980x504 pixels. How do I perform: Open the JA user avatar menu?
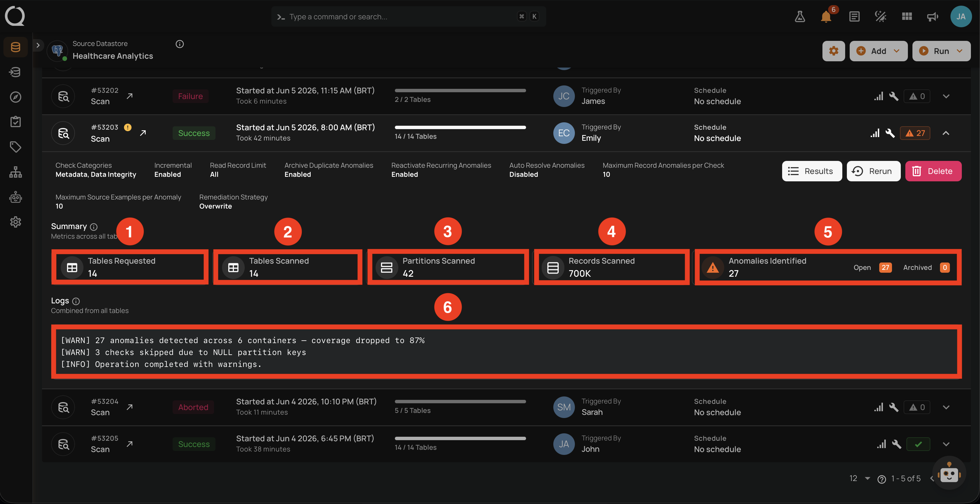pos(961,16)
